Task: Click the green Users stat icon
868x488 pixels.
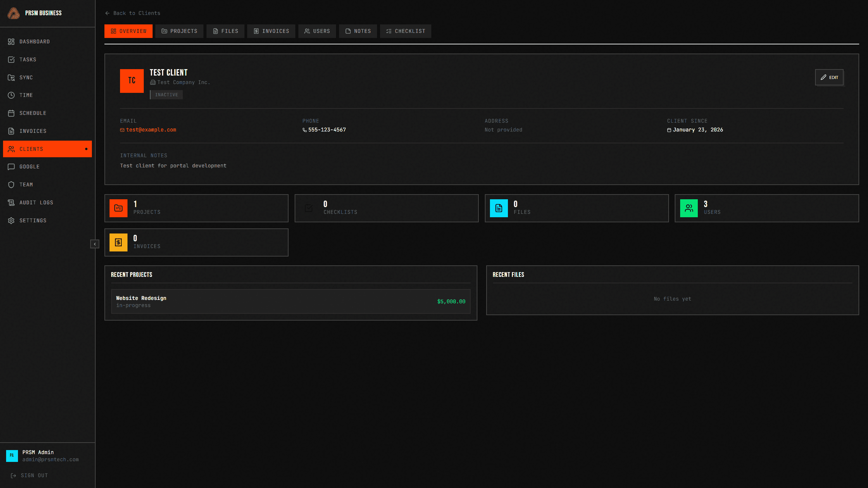Action: pos(689,208)
